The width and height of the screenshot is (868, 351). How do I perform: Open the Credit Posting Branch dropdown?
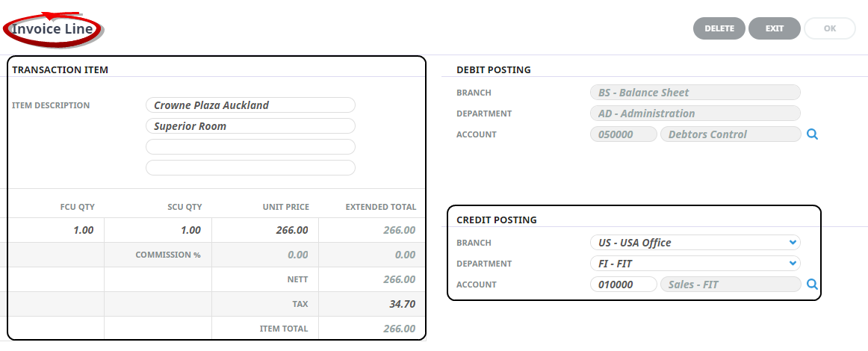[x=695, y=243]
